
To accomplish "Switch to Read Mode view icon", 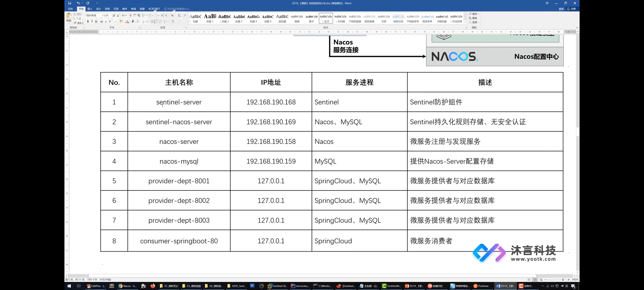I will point(529,280).
